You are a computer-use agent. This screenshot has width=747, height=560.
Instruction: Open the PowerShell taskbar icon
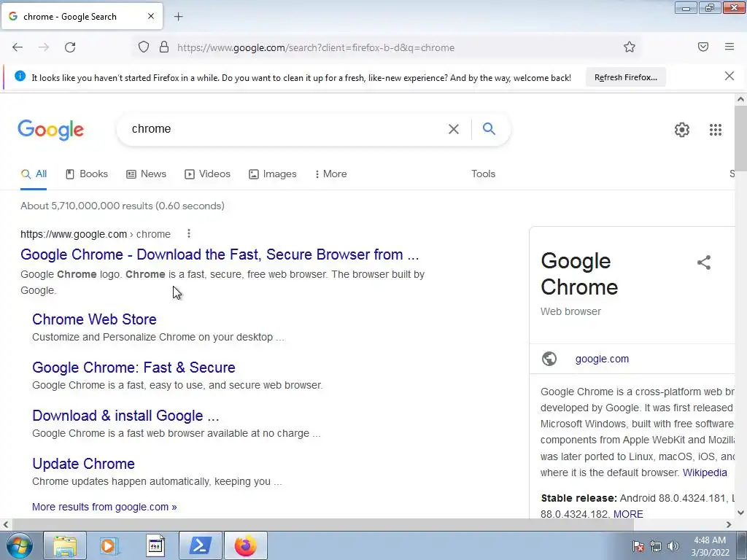[200, 545]
